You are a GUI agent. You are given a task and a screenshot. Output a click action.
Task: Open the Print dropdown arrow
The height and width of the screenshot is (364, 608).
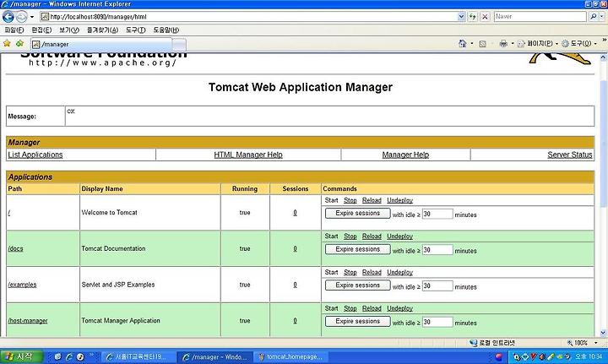pos(513,43)
